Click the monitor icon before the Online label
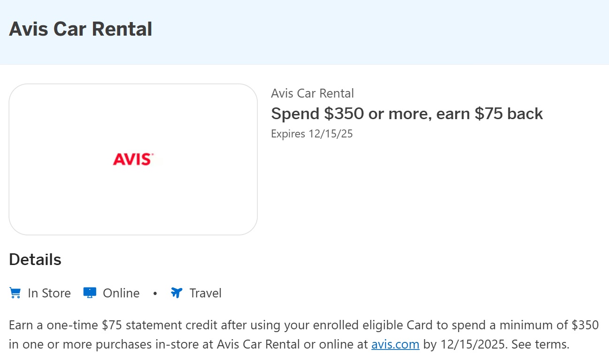This screenshot has height=364, width=609. point(89,292)
